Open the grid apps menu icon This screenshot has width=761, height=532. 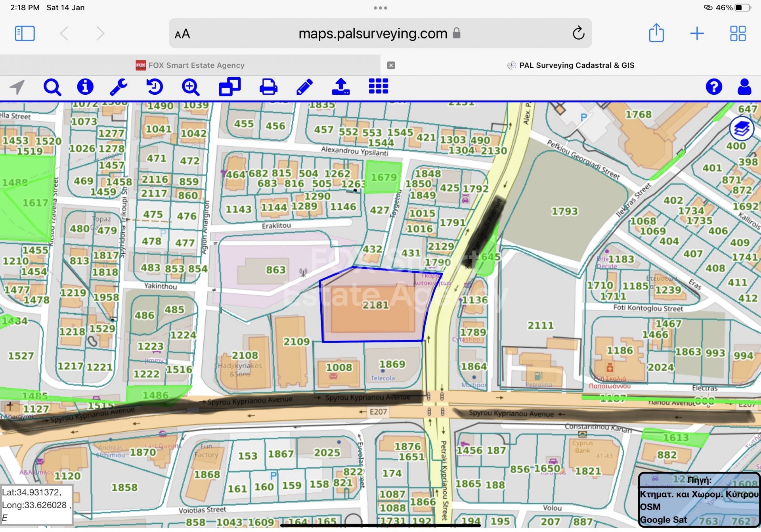378,86
